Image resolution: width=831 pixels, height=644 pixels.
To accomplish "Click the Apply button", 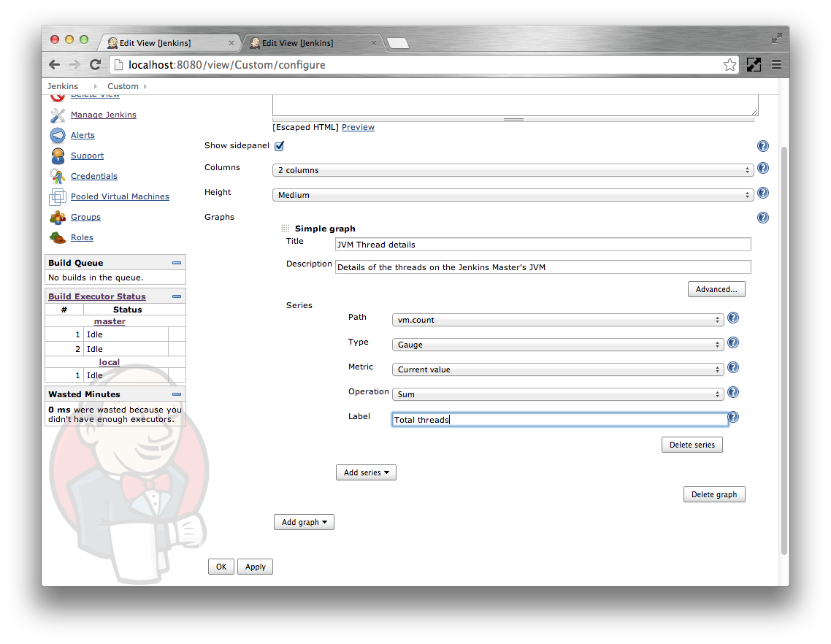I will [x=256, y=567].
